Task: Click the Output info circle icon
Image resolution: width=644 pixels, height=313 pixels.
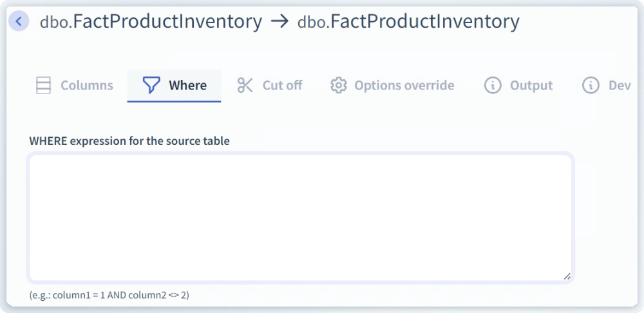Action: (x=493, y=86)
